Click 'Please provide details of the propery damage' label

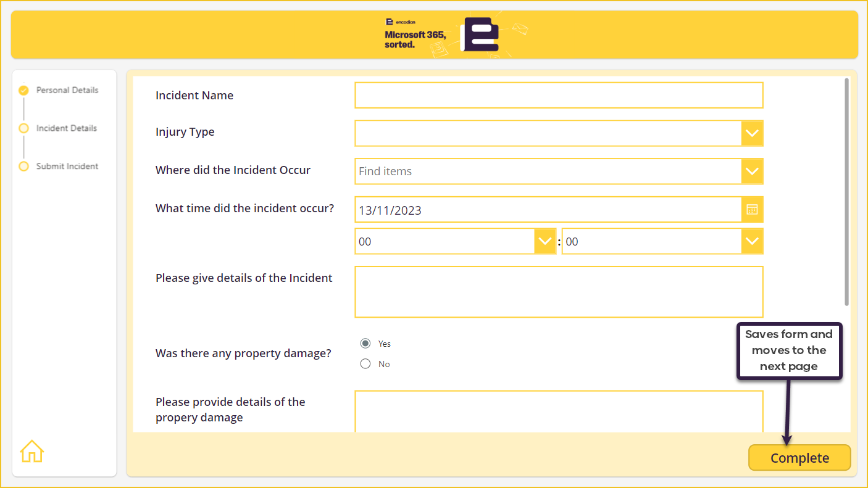pyautogui.click(x=230, y=410)
